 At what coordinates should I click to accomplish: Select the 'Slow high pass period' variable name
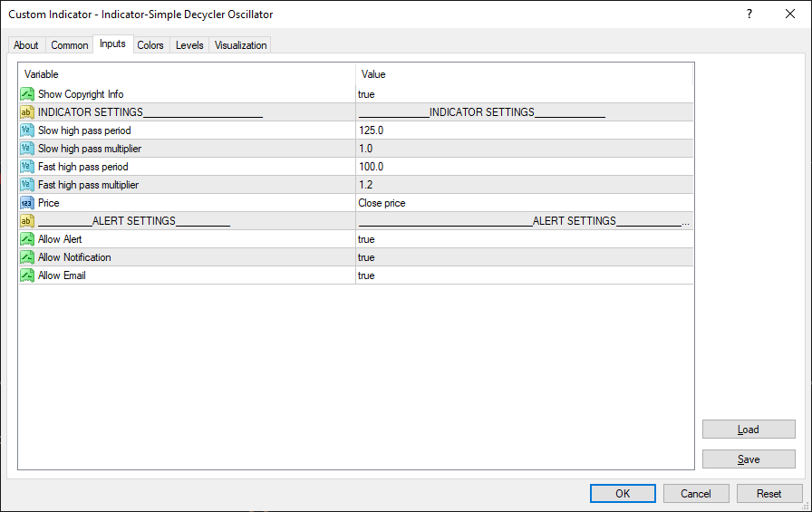tap(84, 130)
